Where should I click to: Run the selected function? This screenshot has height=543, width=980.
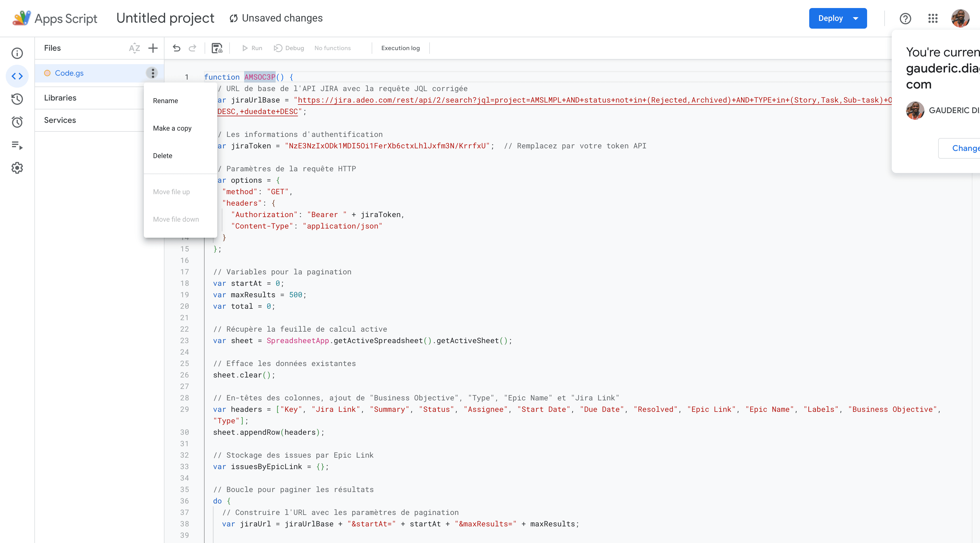252,48
